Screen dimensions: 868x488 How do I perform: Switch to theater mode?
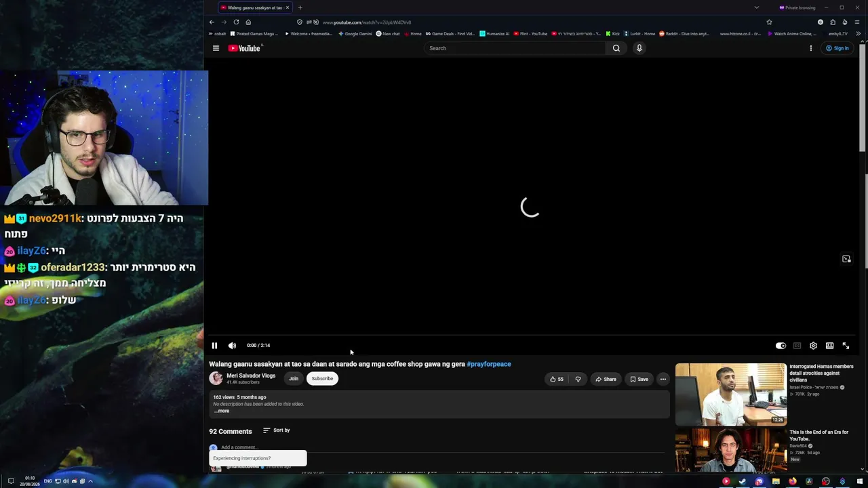point(829,346)
